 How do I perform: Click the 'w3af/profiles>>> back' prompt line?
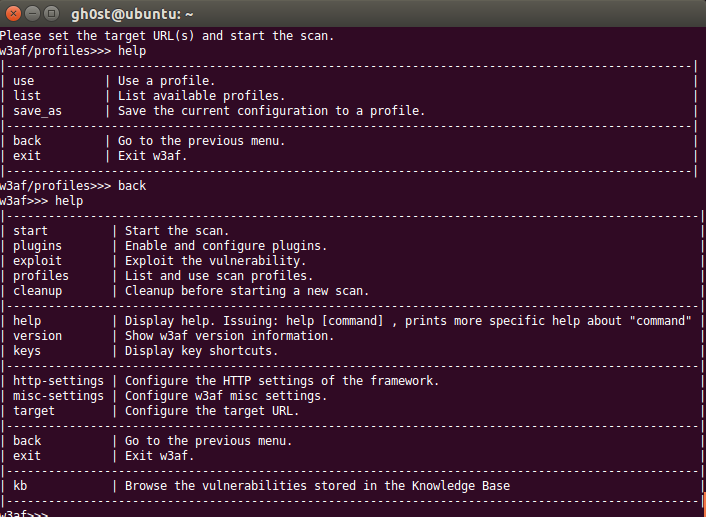tap(73, 185)
